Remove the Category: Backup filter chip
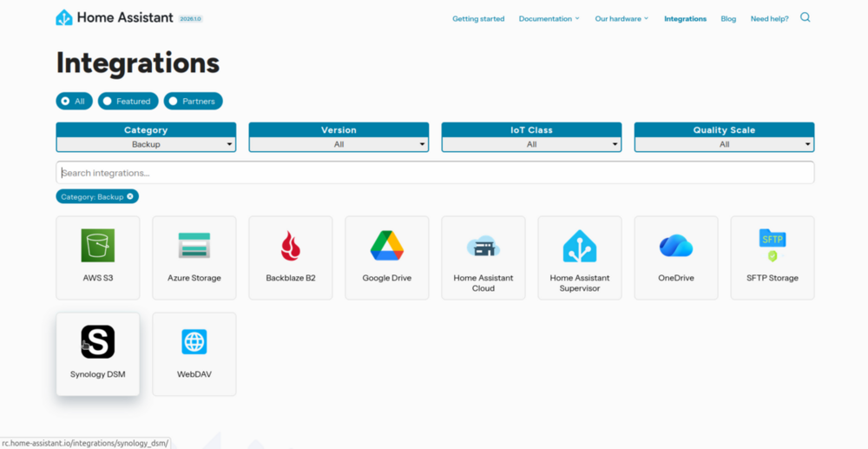 coord(129,196)
